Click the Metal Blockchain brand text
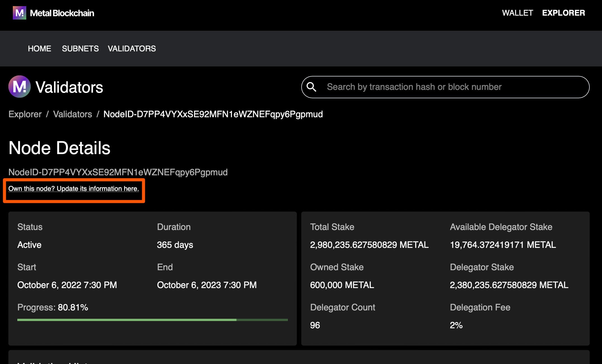The image size is (602, 364). [x=62, y=13]
